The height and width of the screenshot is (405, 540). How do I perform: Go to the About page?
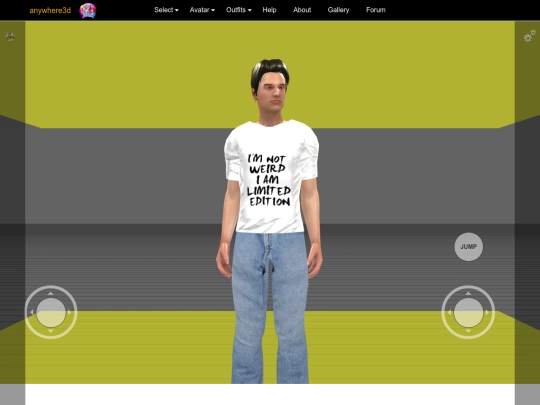302,10
